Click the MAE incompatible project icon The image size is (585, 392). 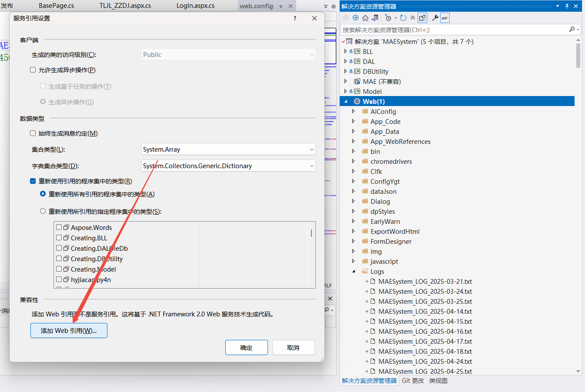(x=357, y=81)
